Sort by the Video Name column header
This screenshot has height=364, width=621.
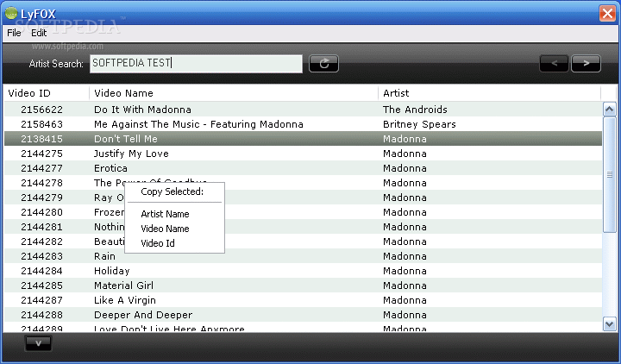click(234, 93)
